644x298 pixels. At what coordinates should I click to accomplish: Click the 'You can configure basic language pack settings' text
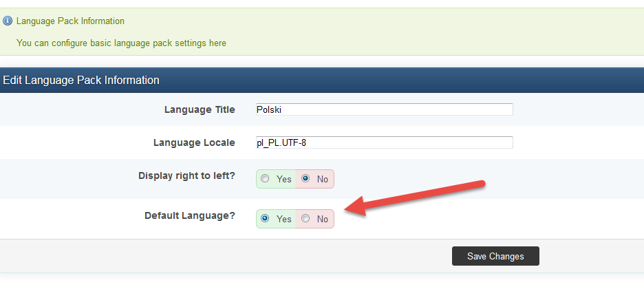tap(121, 43)
